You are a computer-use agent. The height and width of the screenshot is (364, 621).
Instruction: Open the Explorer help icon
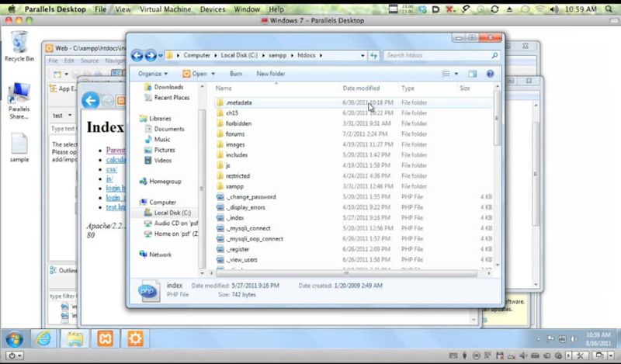(x=490, y=74)
